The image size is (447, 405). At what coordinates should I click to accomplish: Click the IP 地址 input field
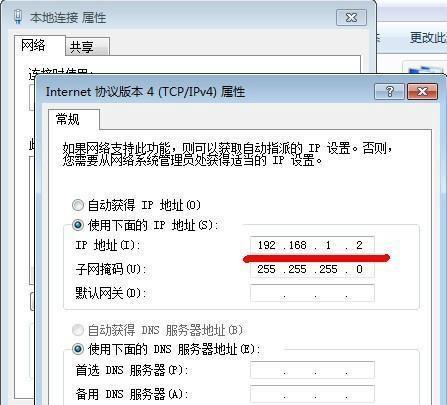tap(312, 245)
